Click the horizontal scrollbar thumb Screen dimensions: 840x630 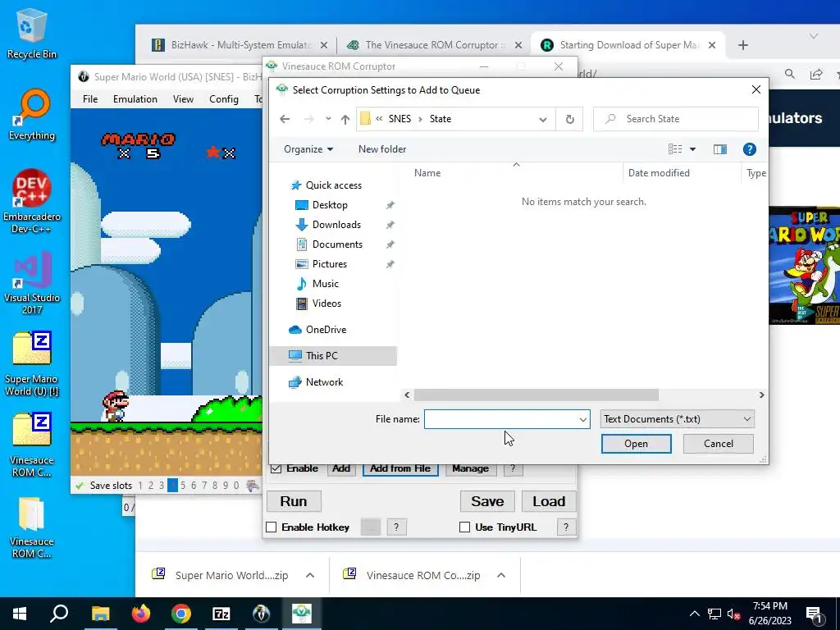(536, 395)
